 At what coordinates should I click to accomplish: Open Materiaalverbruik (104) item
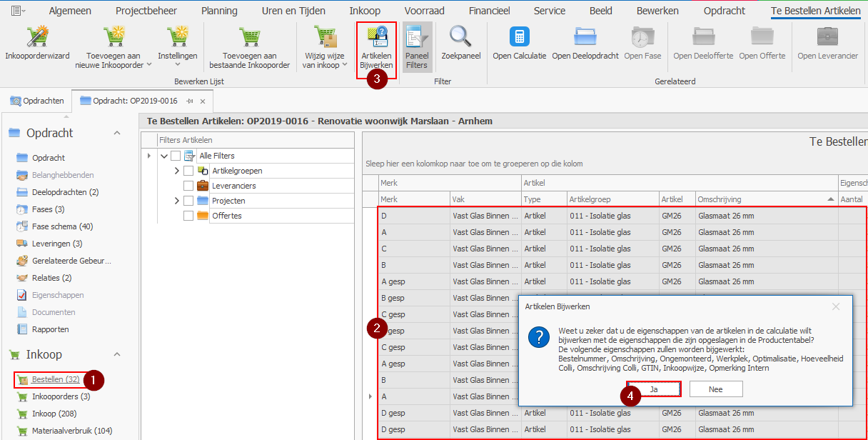72,431
